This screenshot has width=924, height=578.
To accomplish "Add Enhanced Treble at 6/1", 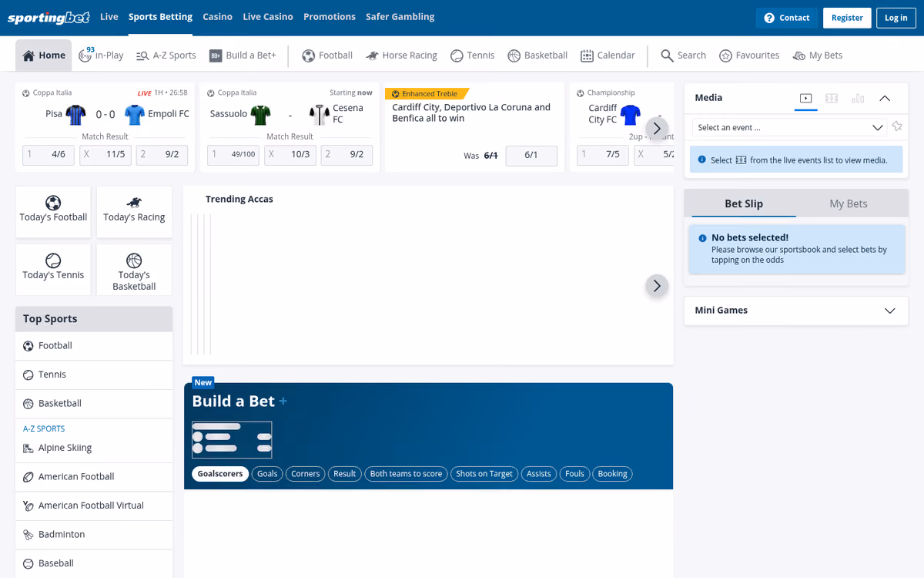I will [531, 155].
